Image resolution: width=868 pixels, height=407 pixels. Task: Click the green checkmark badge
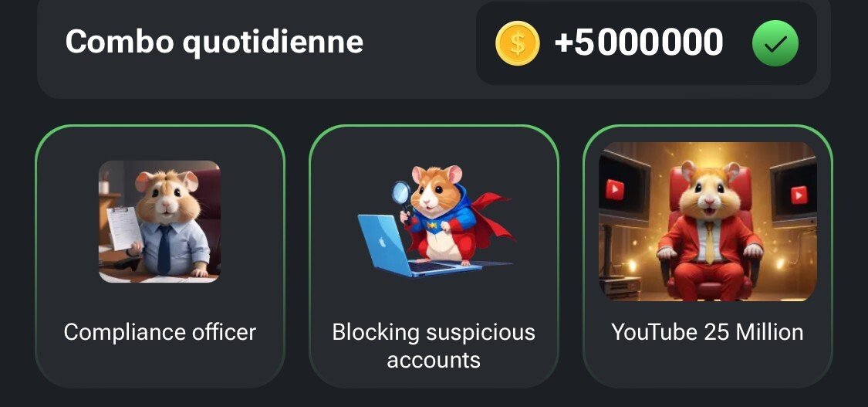click(775, 43)
